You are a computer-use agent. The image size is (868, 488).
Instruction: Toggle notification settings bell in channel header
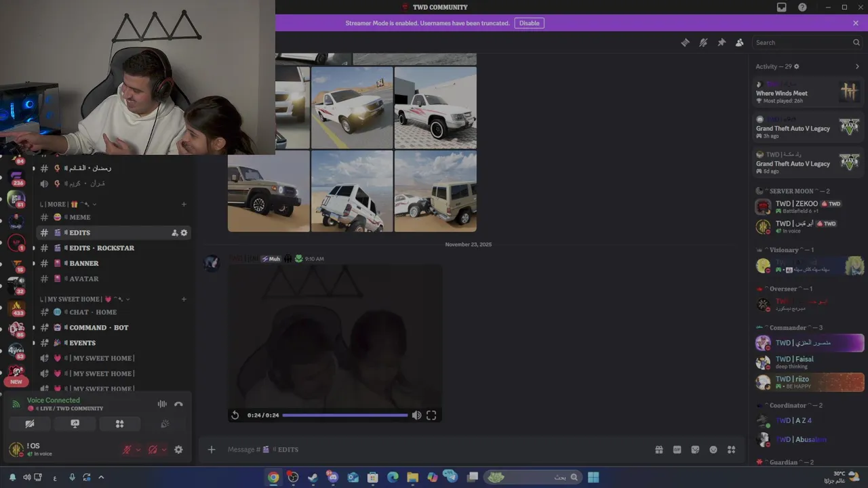pyautogui.click(x=703, y=42)
